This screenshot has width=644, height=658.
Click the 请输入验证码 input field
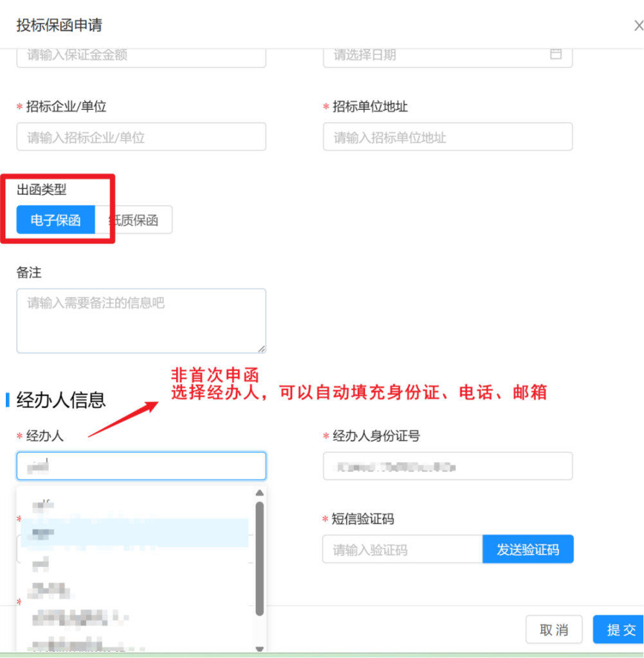[x=402, y=549]
